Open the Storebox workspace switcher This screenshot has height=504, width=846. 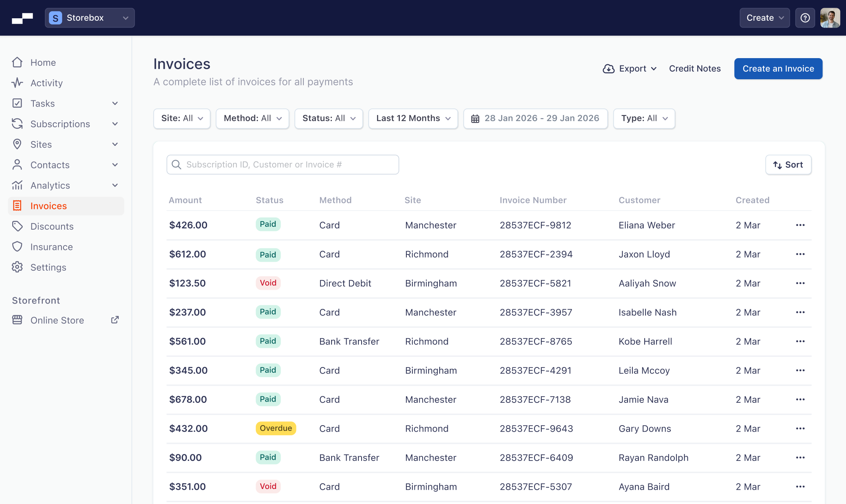(89, 17)
